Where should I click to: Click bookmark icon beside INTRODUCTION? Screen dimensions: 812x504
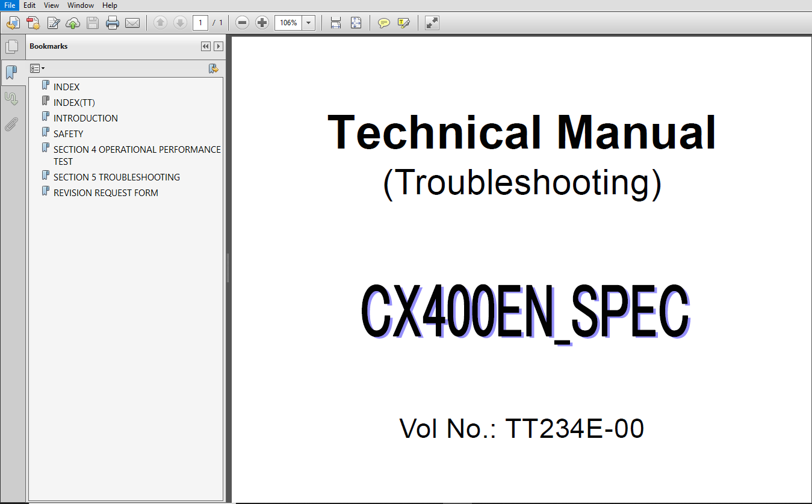[45, 117]
